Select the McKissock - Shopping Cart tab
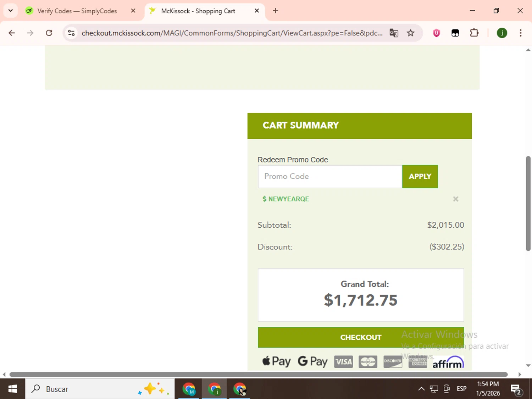The height and width of the screenshot is (399, 532). click(x=199, y=11)
